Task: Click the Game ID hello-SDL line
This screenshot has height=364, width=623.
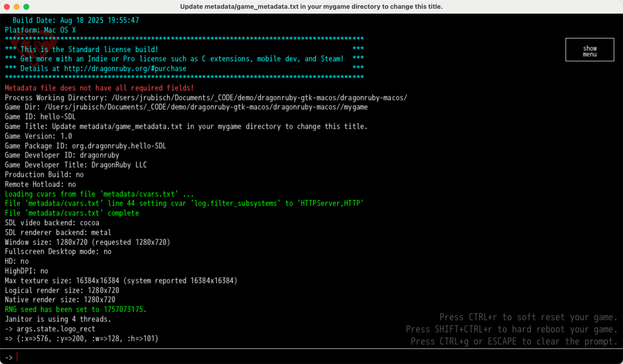Action: [40, 117]
